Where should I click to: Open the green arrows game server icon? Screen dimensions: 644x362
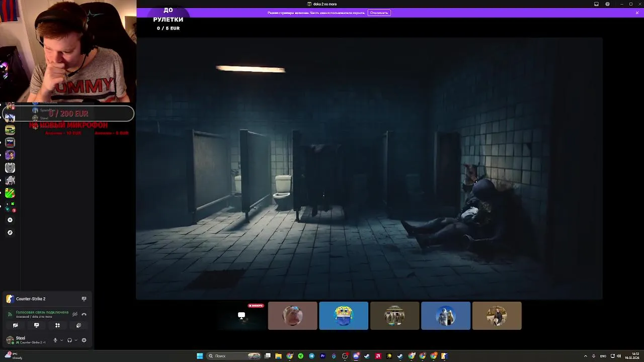[10, 193]
